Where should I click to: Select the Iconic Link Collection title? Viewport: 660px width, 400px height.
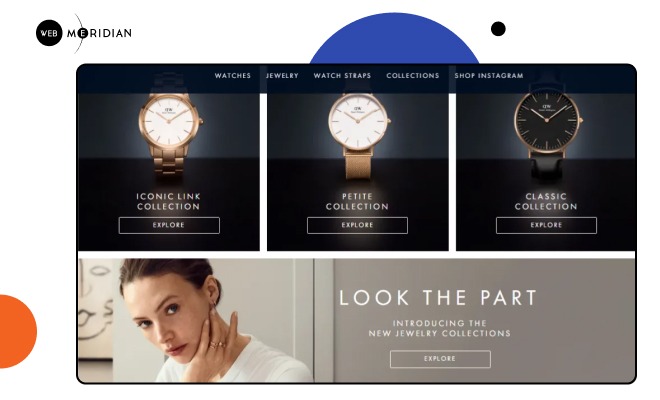[x=168, y=201]
